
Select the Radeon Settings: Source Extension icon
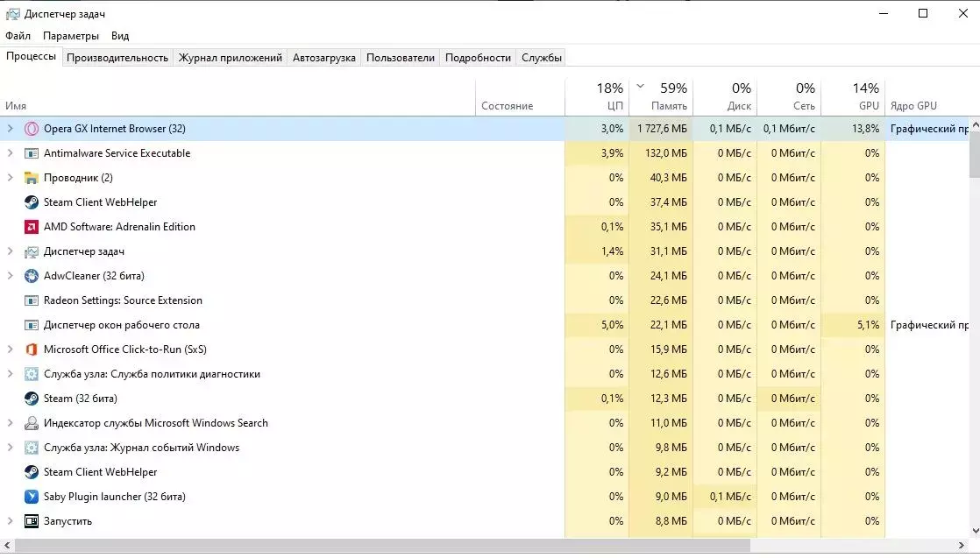(x=32, y=300)
